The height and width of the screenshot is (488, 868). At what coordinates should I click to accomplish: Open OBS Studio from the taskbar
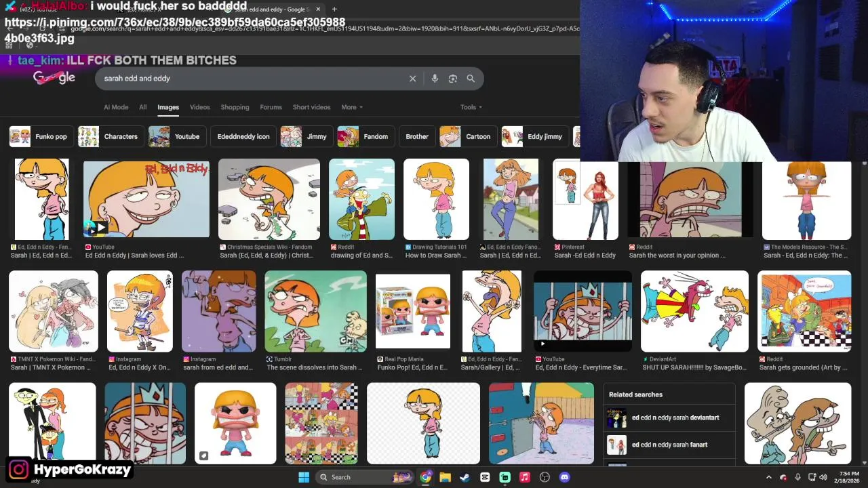click(545, 477)
